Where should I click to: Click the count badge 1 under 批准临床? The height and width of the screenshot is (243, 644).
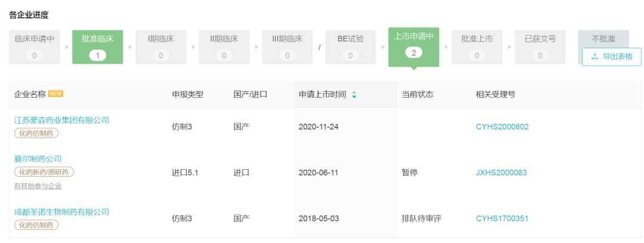[x=98, y=55]
